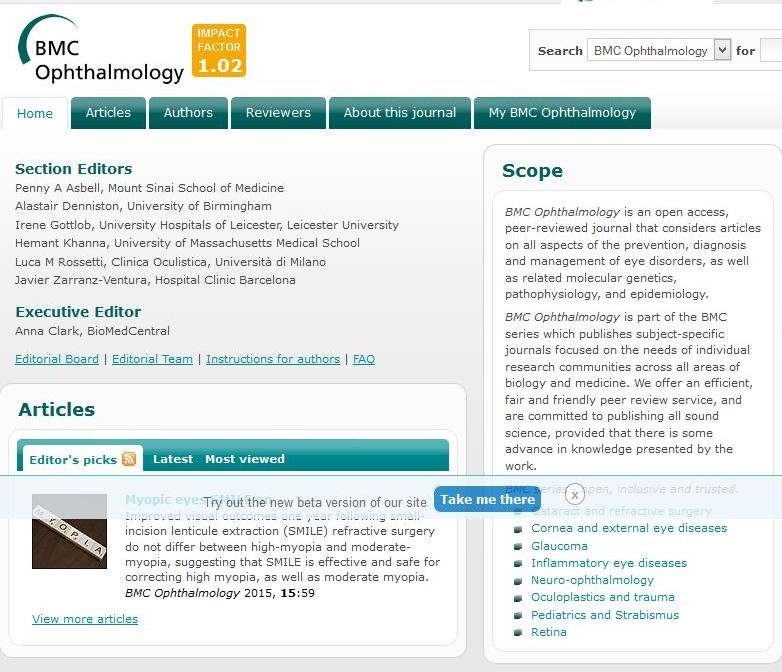
Task: Click 'Luca M Rossetti' editor entry
Action: 170,262
